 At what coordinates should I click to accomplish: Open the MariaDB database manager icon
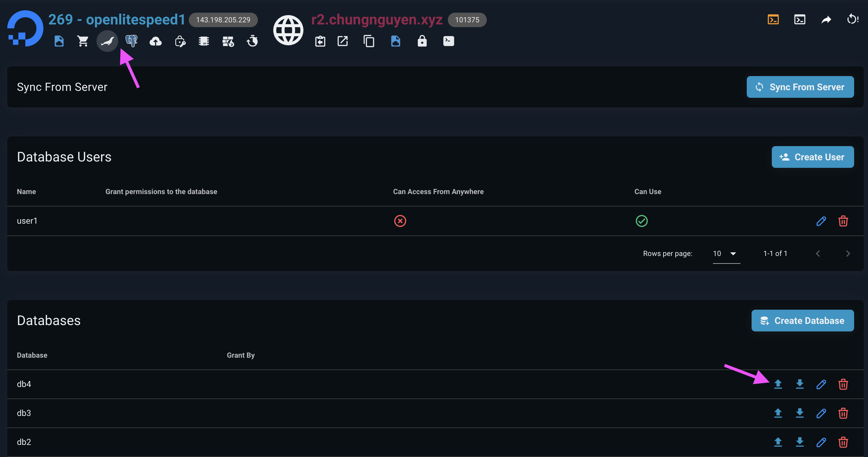point(107,41)
